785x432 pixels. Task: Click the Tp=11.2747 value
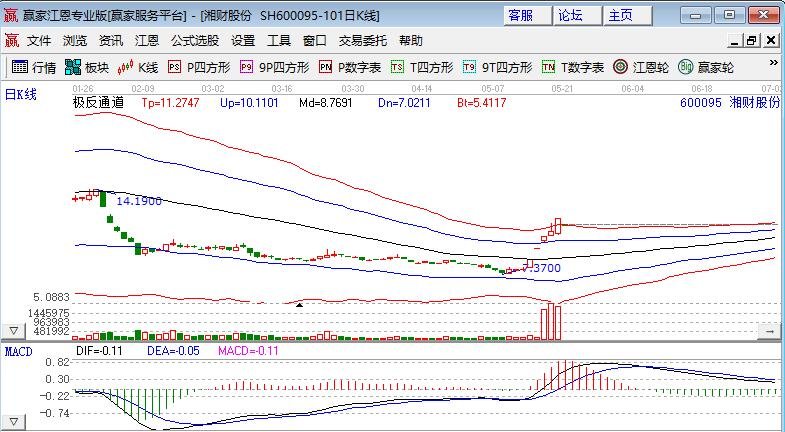[x=170, y=103]
